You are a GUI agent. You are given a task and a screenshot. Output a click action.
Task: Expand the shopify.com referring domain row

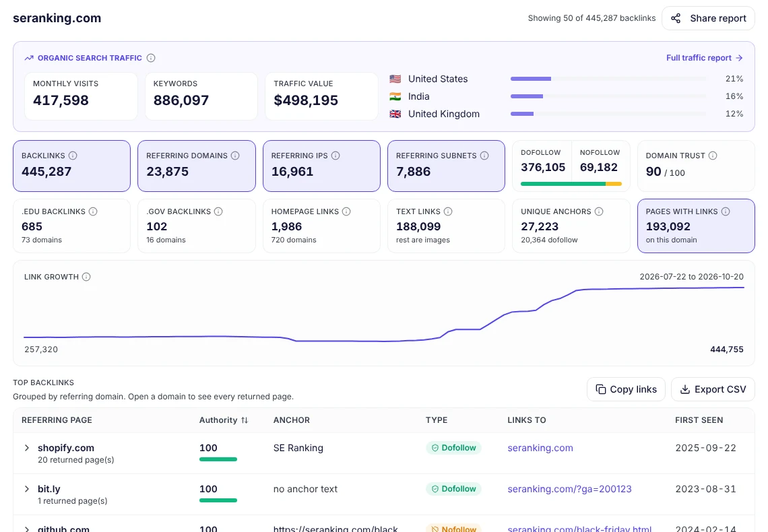(x=27, y=448)
